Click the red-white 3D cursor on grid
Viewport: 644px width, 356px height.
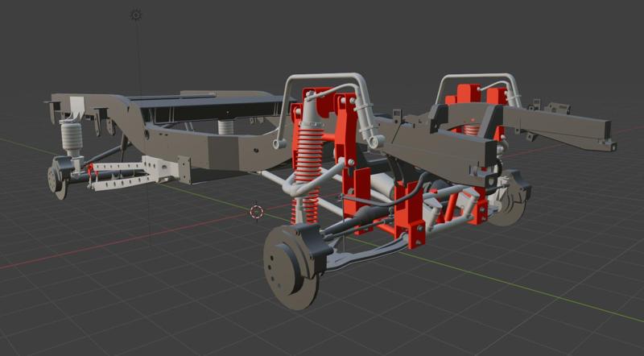point(257,212)
